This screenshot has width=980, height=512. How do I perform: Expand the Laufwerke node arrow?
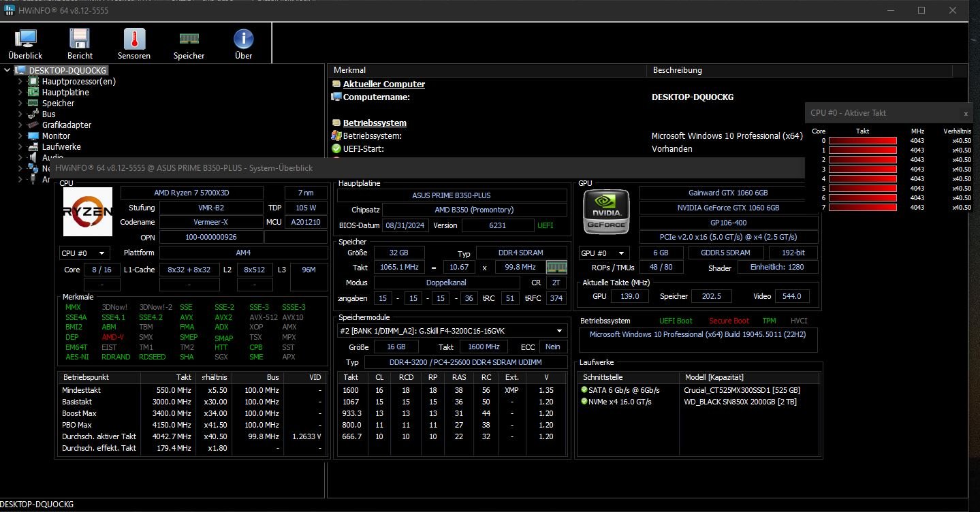click(x=20, y=147)
